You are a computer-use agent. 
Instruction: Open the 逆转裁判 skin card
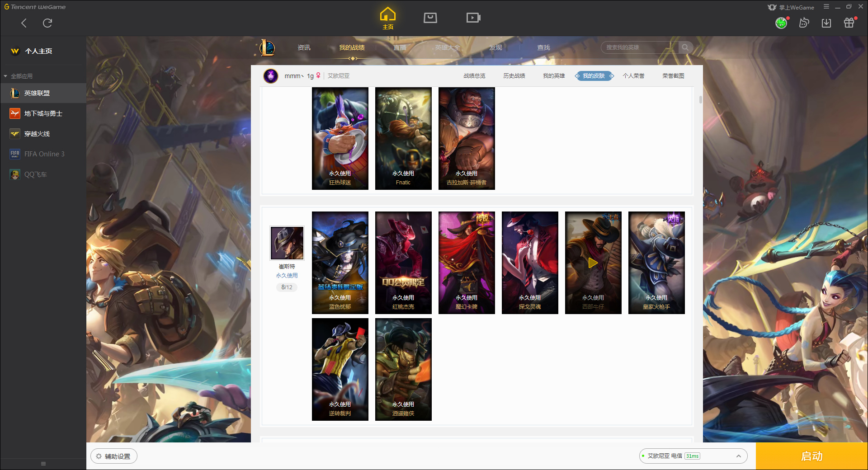[x=340, y=369]
